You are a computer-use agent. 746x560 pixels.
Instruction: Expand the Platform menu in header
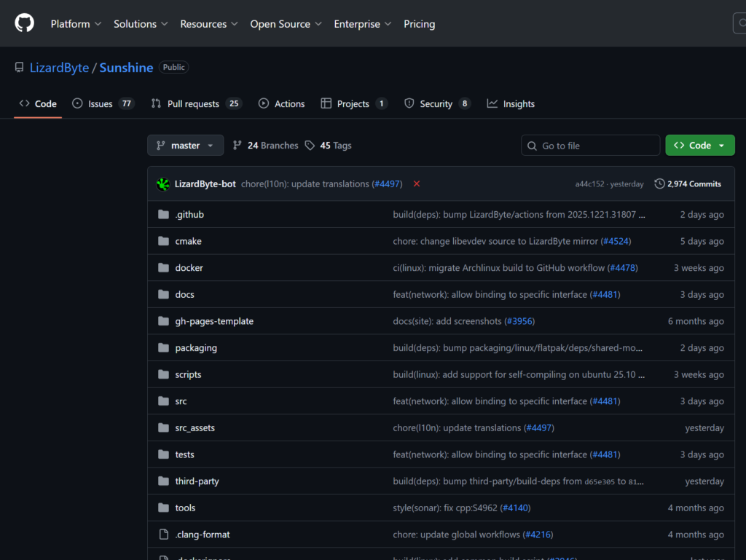point(76,24)
